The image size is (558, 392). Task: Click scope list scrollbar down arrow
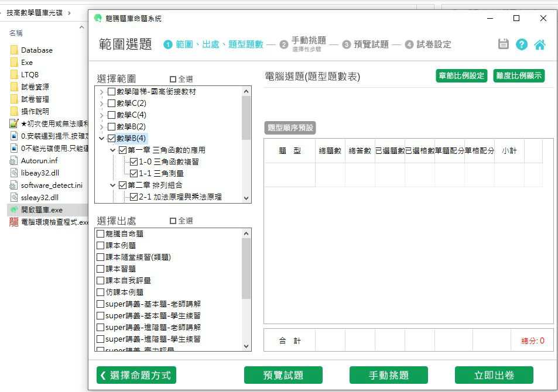click(x=247, y=198)
